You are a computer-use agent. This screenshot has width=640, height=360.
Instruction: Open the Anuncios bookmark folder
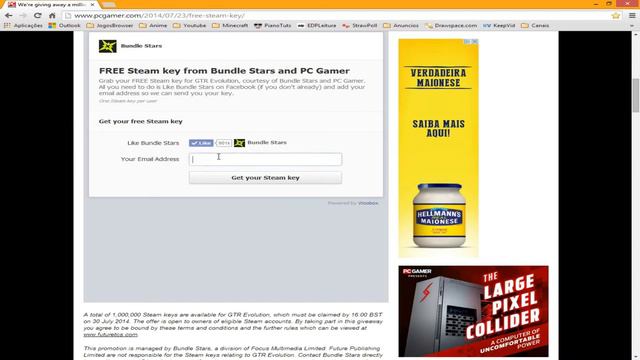pyautogui.click(x=401, y=25)
